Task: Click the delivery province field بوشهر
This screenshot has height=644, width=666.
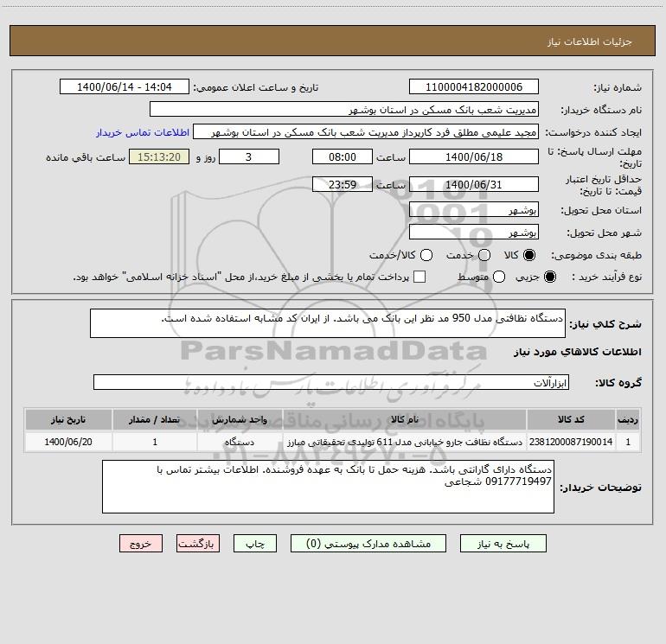Action: 474,209
